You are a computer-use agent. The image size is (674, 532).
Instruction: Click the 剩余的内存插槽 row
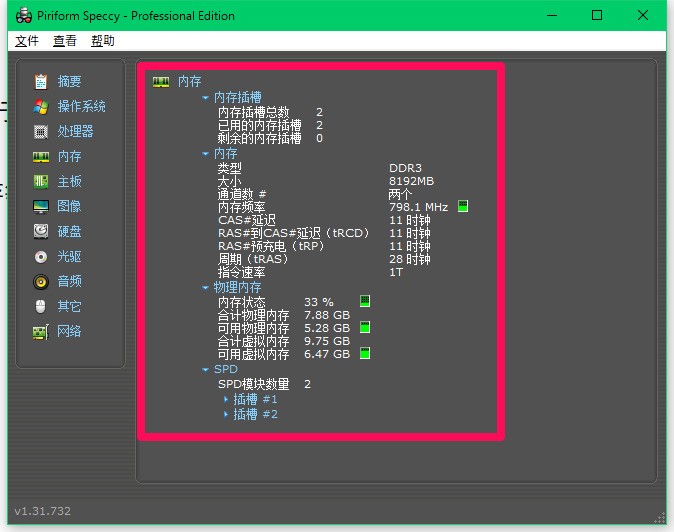pyautogui.click(x=270, y=138)
